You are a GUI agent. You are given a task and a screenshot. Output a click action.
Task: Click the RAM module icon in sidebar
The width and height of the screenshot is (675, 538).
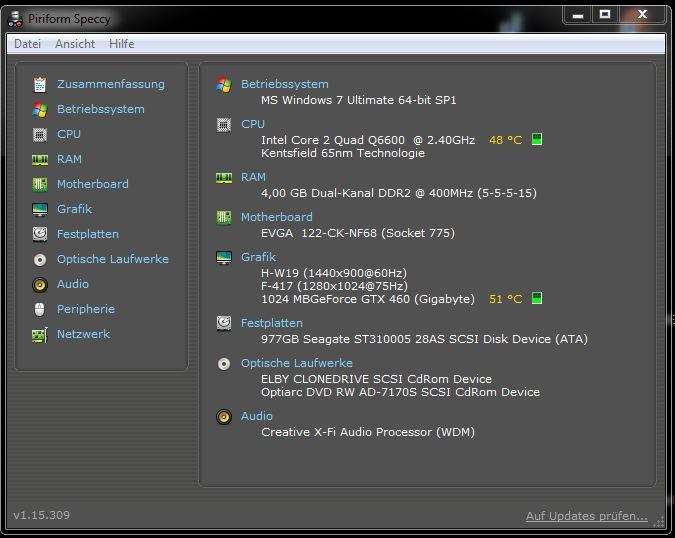[40, 160]
